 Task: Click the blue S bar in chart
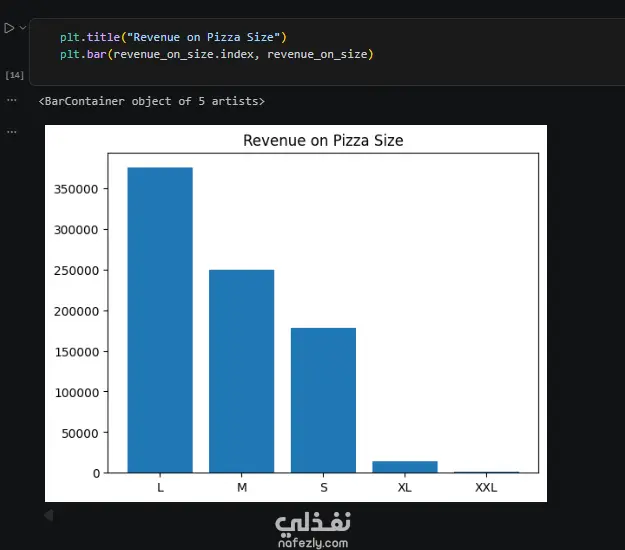(x=323, y=400)
